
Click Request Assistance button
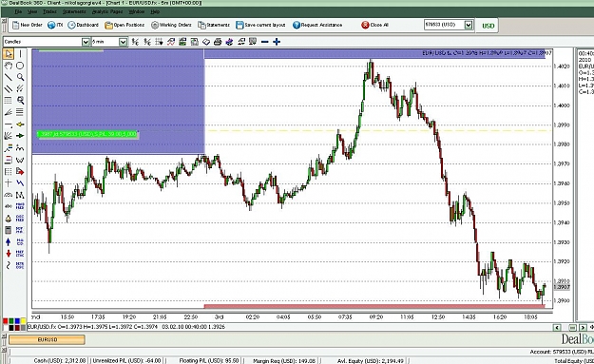click(x=317, y=25)
